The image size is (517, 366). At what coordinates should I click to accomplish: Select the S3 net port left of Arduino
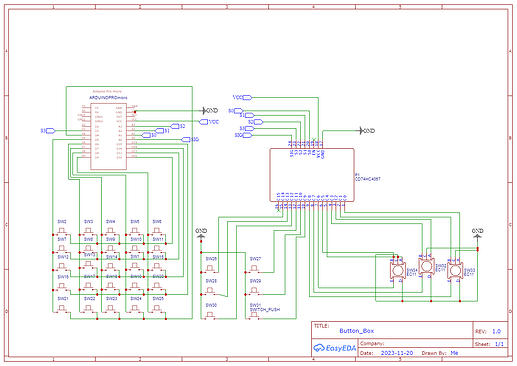(48, 131)
